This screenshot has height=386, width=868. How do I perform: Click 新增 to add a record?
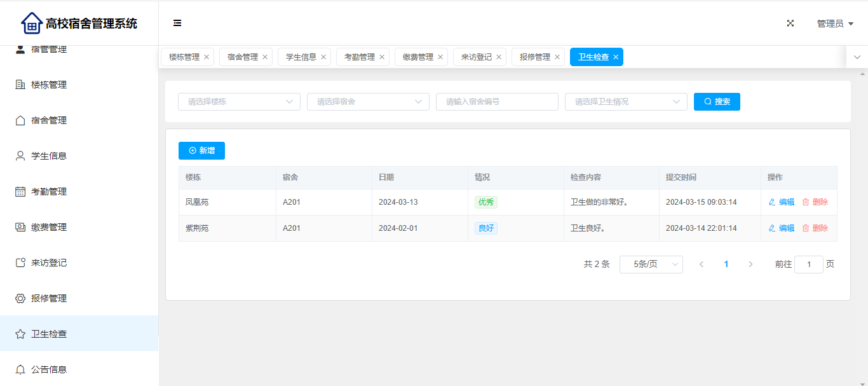tap(201, 151)
